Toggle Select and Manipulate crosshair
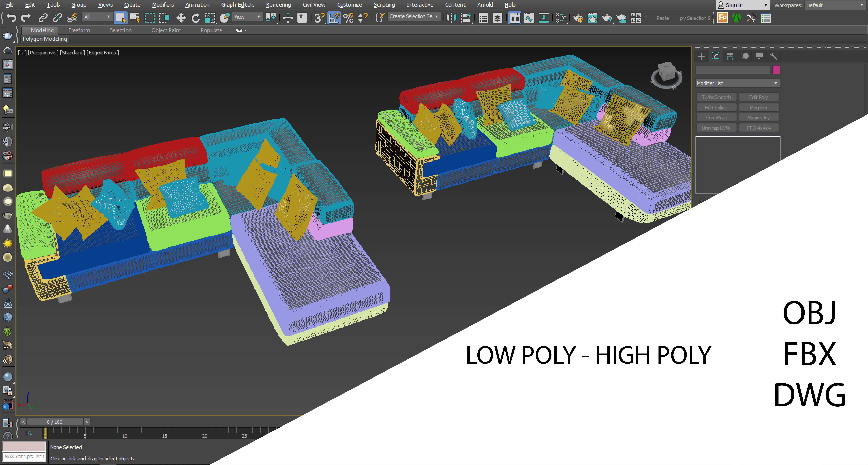Screen dimensions: 868x465 coord(288,18)
